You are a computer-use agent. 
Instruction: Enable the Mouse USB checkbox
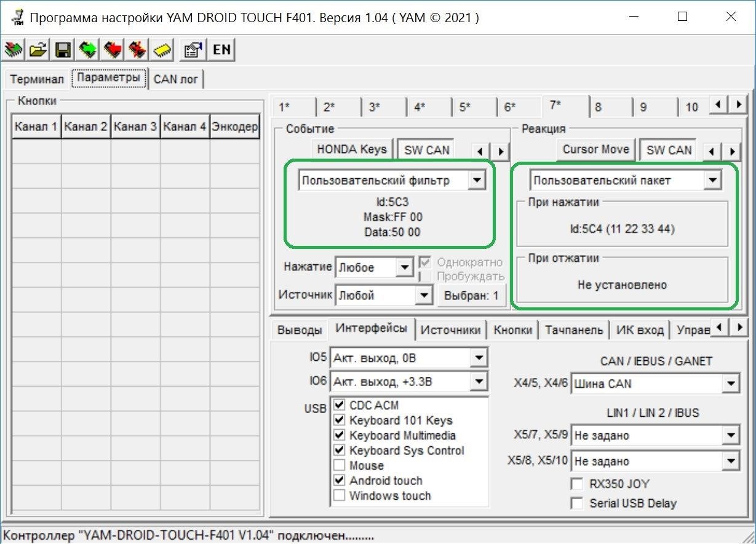[x=339, y=465]
